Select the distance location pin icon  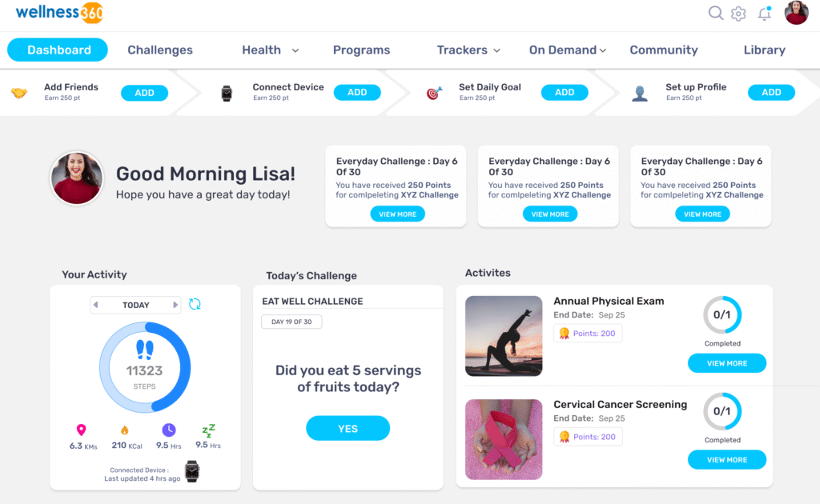81,430
